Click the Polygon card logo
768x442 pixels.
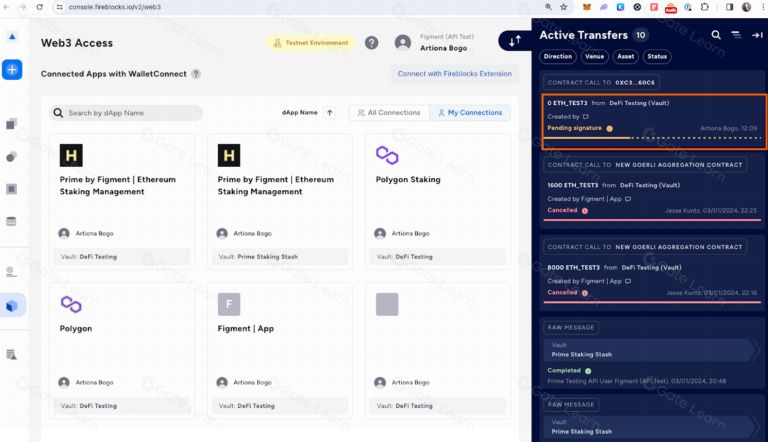[x=71, y=304]
